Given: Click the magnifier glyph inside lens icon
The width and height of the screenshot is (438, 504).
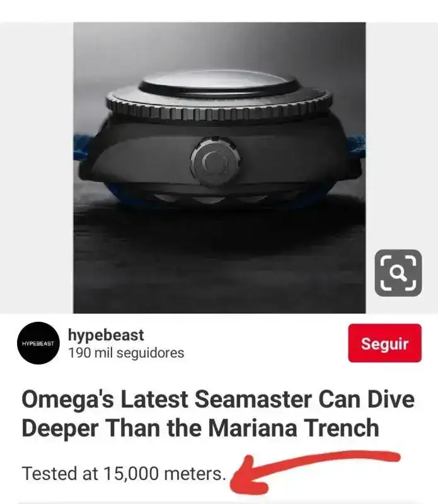Looking at the screenshot, I should coord(398,273).
